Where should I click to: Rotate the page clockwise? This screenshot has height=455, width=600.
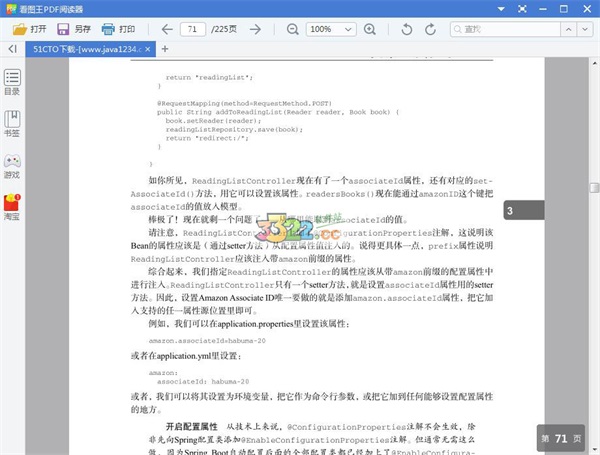tap(430, 29)
